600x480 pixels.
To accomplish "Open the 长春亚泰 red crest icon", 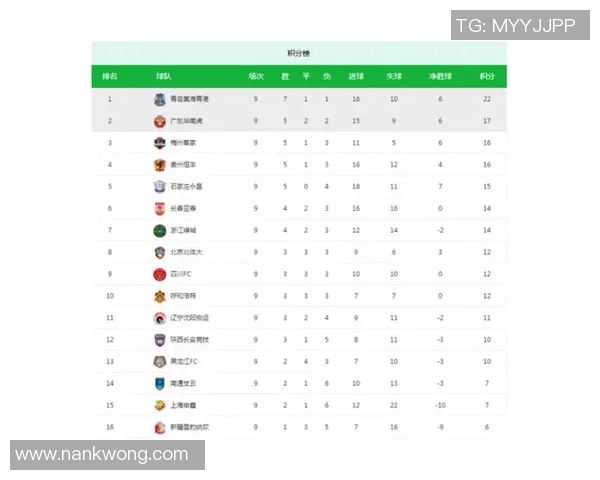I will click(159, 208).
